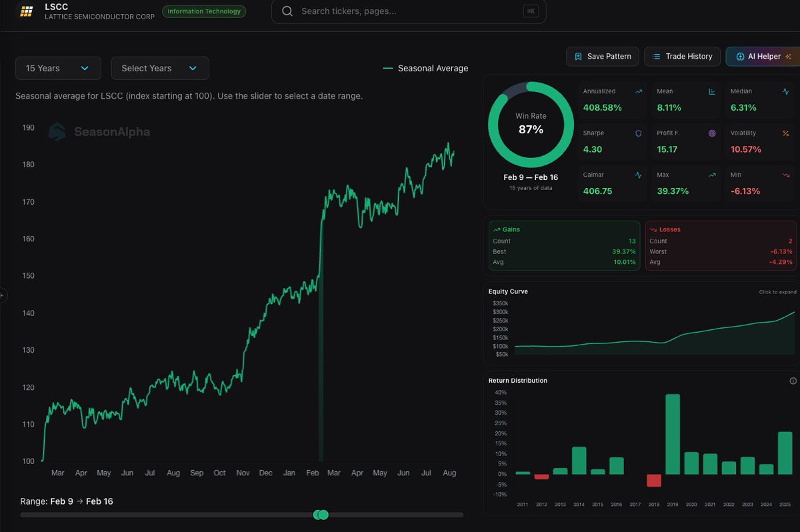Click the bar chart icon on the Mean card
The height and width of the screenshot is (532, 800).
pyautogui.click(x=712, y=91)
